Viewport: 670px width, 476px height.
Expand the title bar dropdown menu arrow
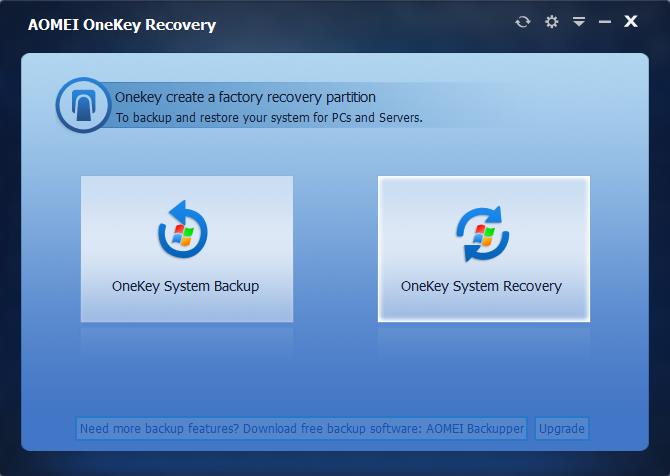tap(578, 21)
